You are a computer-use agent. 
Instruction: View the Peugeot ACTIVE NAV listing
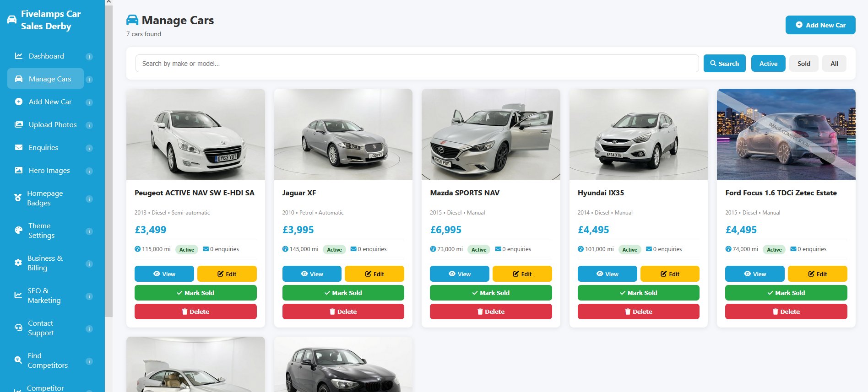point(164,274)
